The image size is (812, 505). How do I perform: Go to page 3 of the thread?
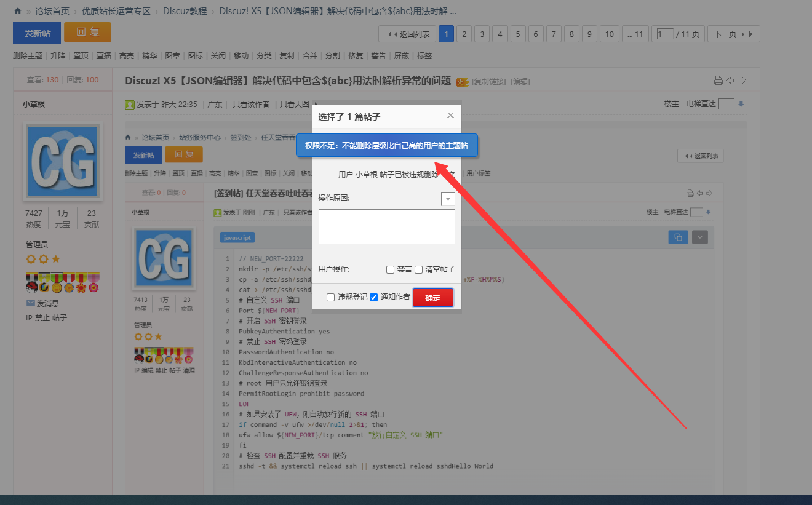[x=482, y=34]
